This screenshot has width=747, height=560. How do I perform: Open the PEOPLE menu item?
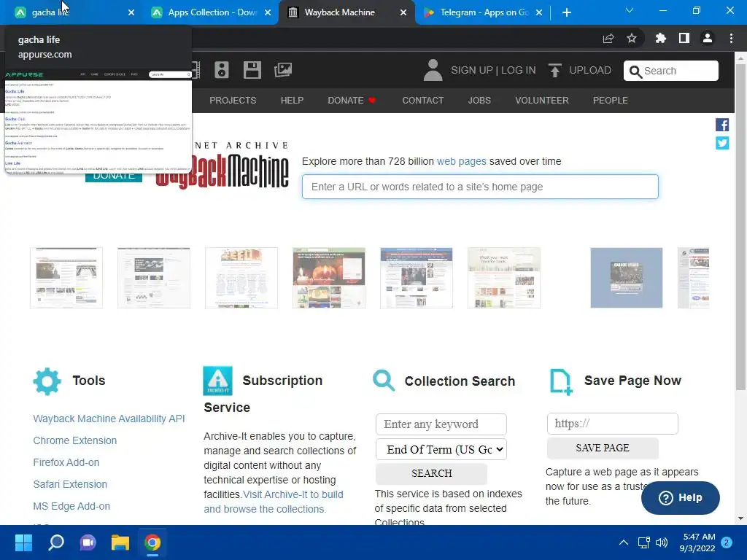[x=611, y=101]
